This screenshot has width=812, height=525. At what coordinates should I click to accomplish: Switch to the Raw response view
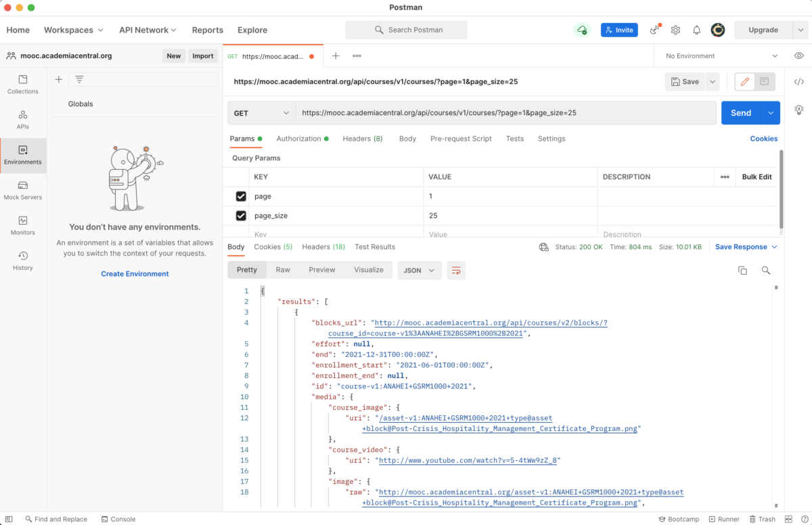pos(283,270)
